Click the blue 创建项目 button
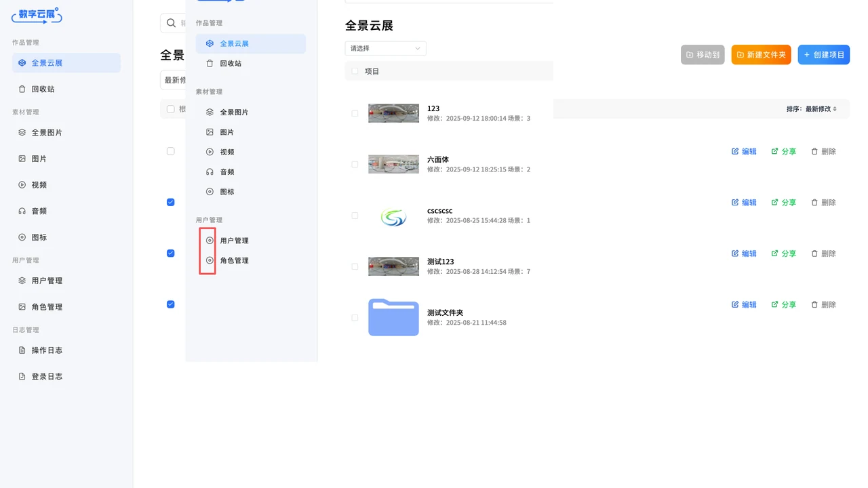 pos(823,55)
